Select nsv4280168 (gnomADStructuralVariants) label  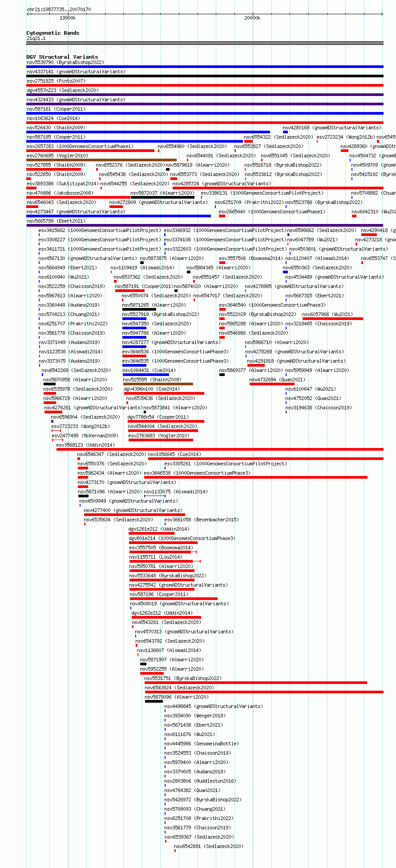coord(332,128)
